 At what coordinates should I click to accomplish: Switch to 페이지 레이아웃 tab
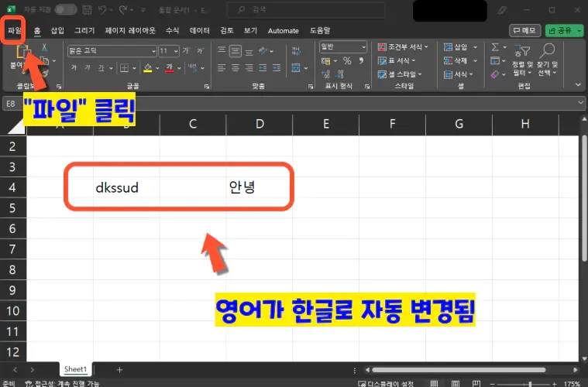pos(130,30)
